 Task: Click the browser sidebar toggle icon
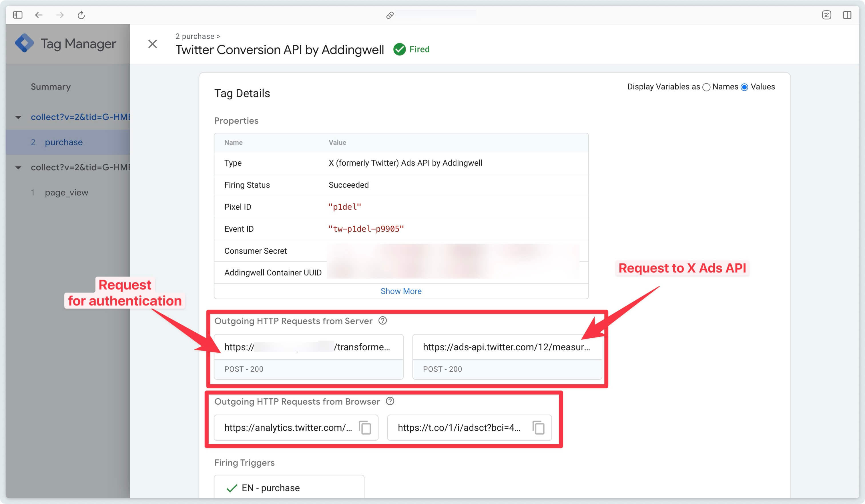click(17, 15)
